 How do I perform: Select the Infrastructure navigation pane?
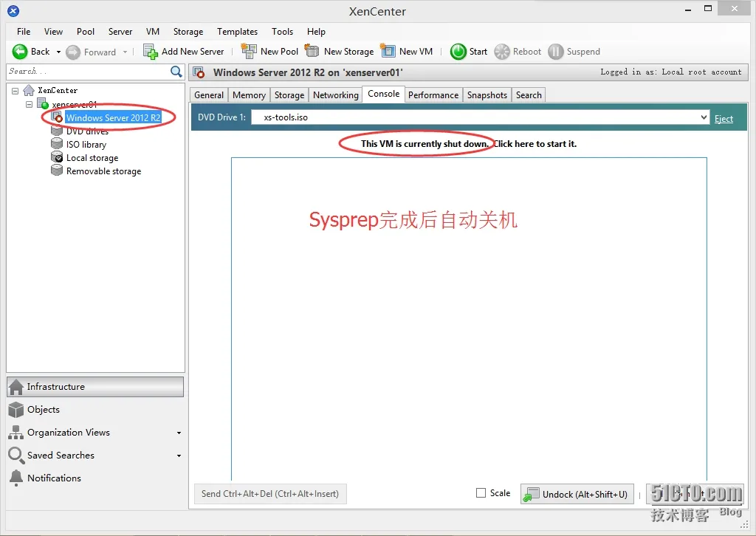(95, 387)
